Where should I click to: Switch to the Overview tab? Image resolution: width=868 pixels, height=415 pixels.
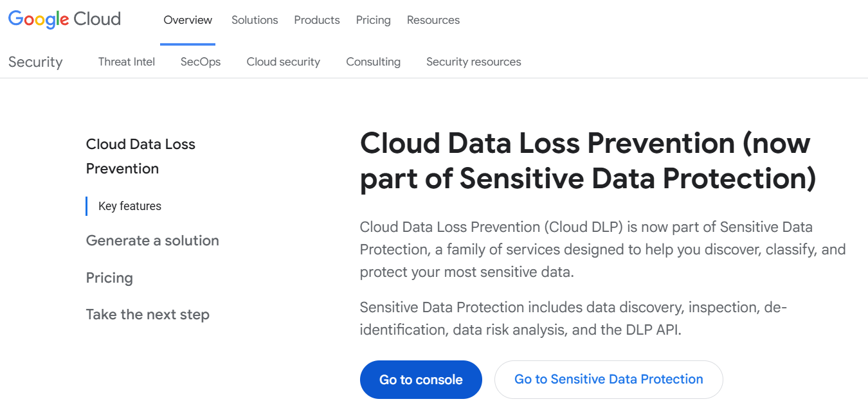tap(187, 20)
